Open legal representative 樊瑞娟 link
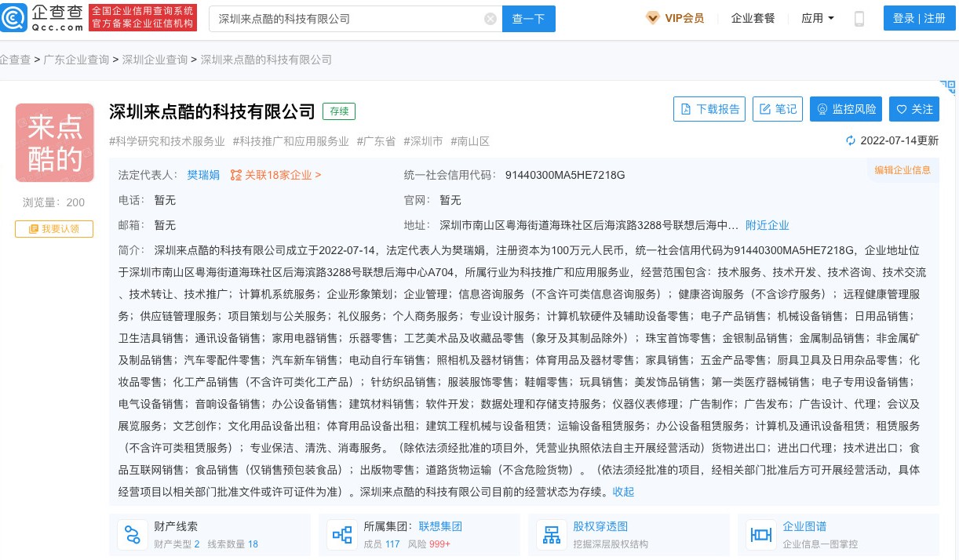This screenshot has width=959, height=560. tap(203, 175)
